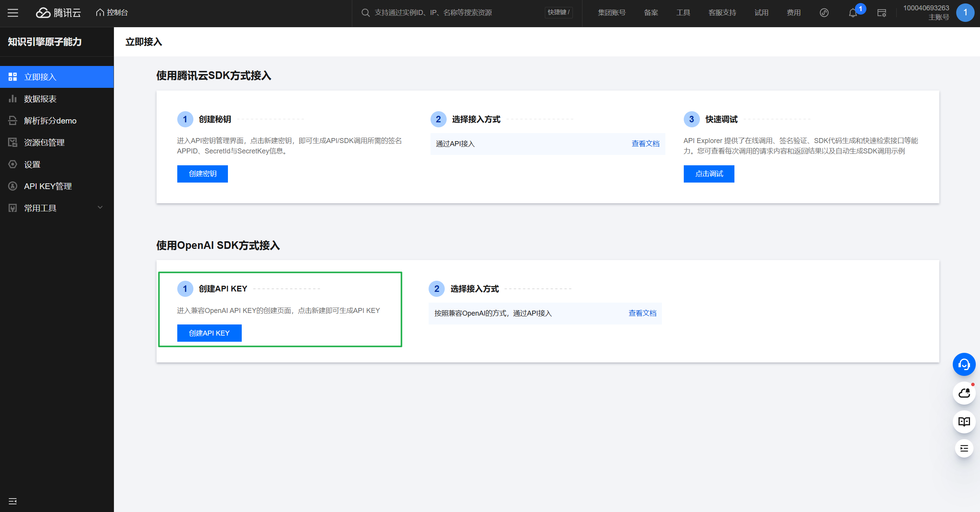Screen dimensions: 980x512
Task: Click the resource search magnifier icon
Action: pyautogui.click(x=365, y=13)
